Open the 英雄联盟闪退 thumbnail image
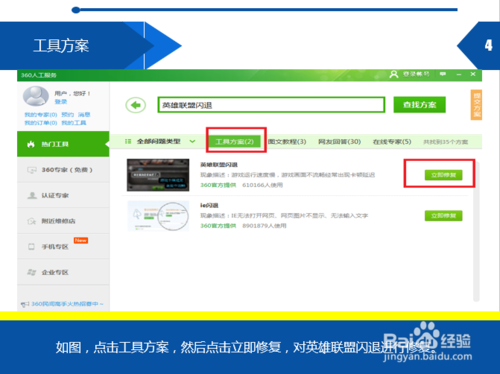This screenshot has width=500, height=374. (x=158, y=175)
